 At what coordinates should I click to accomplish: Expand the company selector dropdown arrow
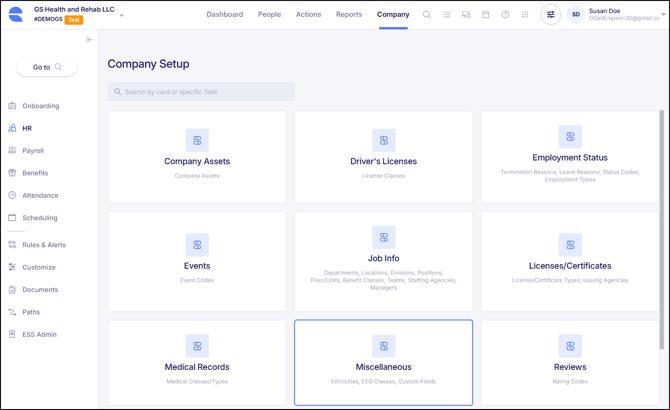point(122,15)
